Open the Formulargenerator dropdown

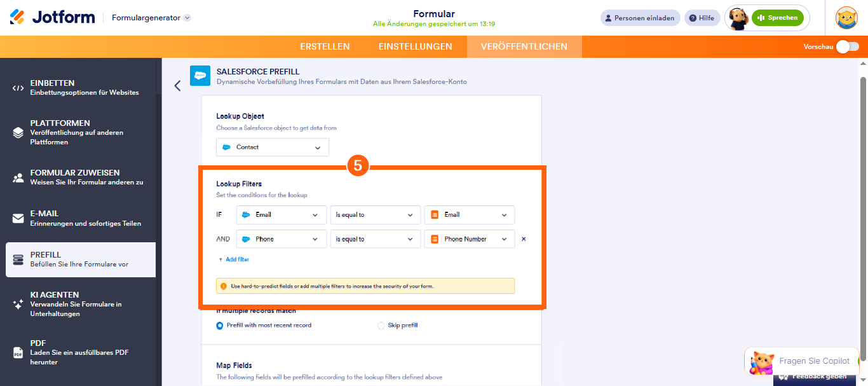(x=151, y=18)
